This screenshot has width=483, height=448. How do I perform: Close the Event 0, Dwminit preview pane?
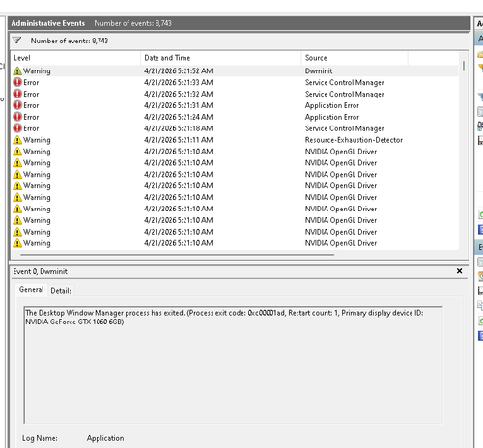(459, 271)
